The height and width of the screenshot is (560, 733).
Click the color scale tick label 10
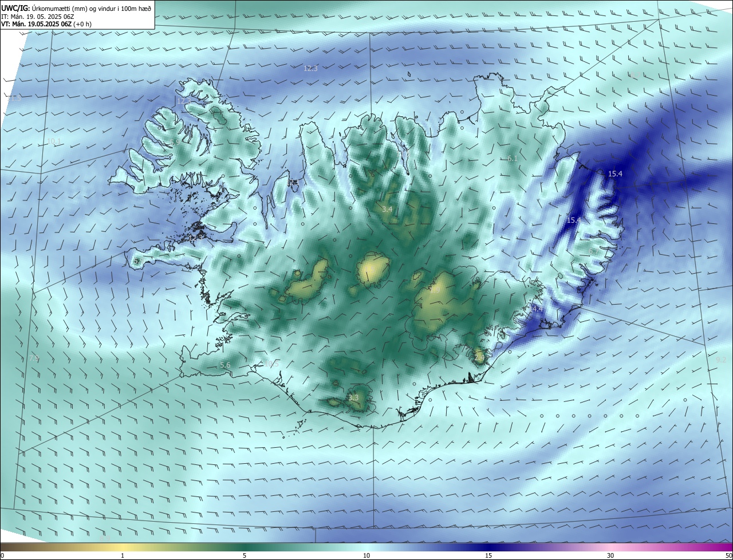pyautogui.click(x=366, y=555)
